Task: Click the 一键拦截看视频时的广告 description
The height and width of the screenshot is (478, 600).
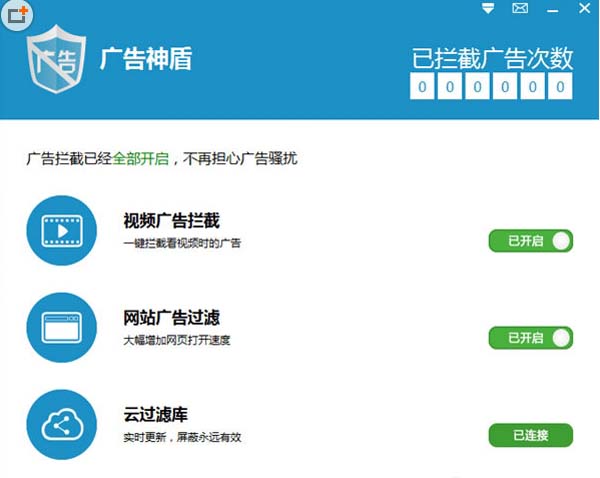Action: tap(182, 243)
